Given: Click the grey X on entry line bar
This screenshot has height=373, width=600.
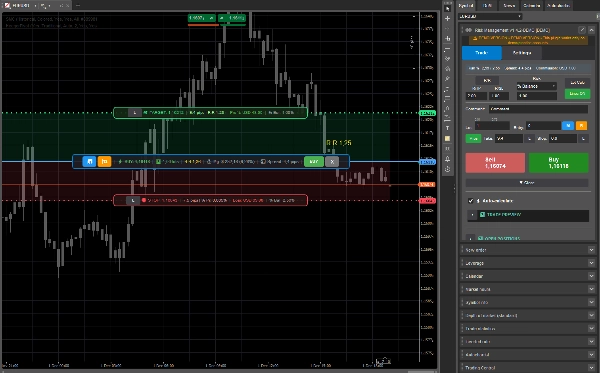Looking at the screenshot, I should 332,161.
